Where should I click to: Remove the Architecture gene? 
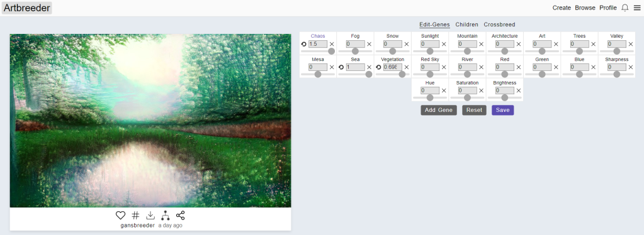[x=519, y=44]
